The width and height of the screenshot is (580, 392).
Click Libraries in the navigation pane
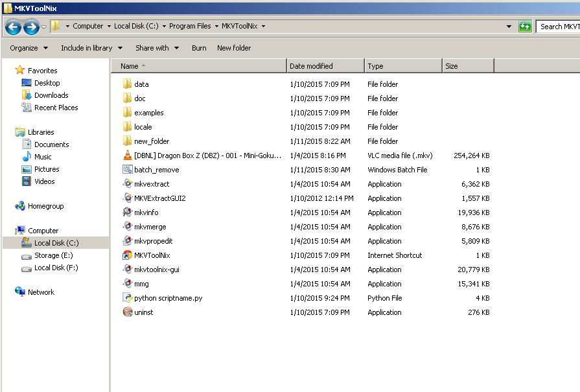point(41,132)
